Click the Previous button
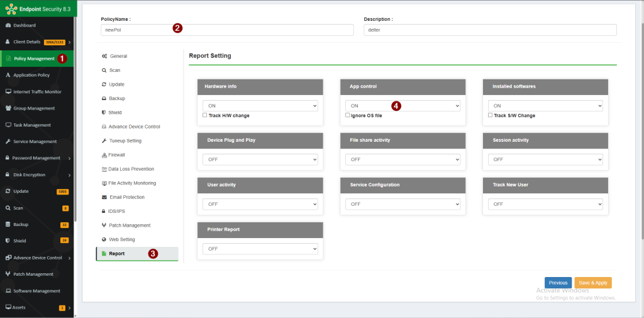Viewport: 644px width, 318px height. (x=558, y=283)
